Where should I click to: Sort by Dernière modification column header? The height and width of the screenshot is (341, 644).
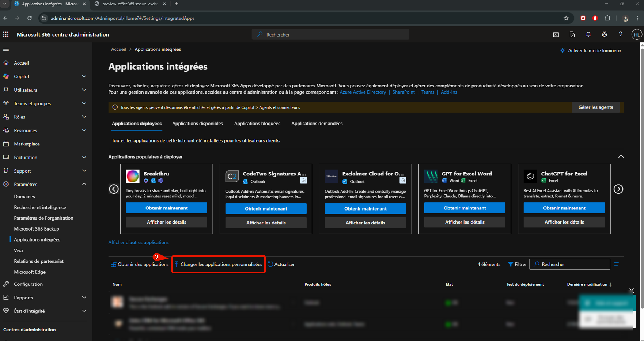click(589, 284)
